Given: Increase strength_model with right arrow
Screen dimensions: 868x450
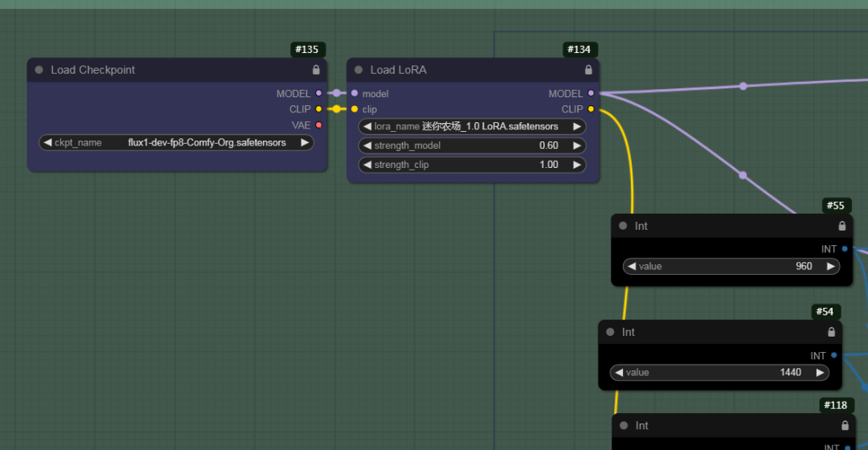Looking at the screenshot, I should [577, 145].
